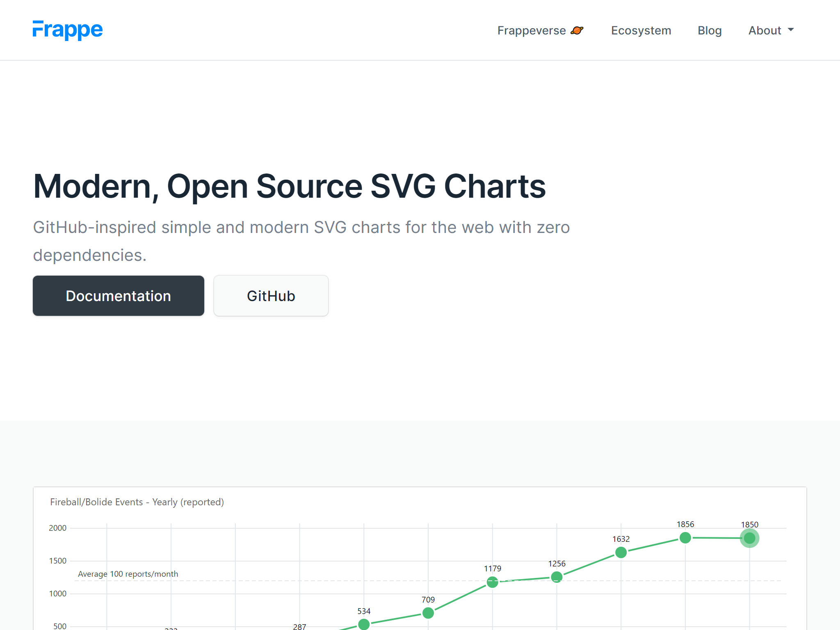
Task: Click the 1632 data point
Action: coord(621,552)
